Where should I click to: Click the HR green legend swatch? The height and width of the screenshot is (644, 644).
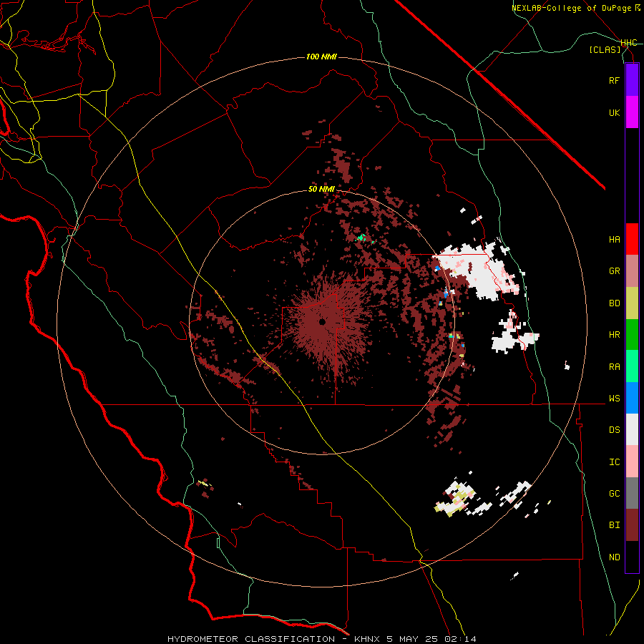click(x=632, y=334)
